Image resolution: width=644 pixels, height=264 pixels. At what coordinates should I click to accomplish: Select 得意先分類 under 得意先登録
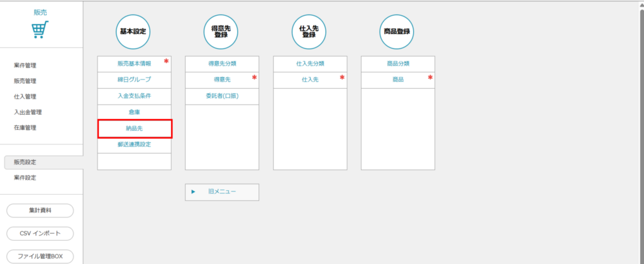click(x=222, y=64)
